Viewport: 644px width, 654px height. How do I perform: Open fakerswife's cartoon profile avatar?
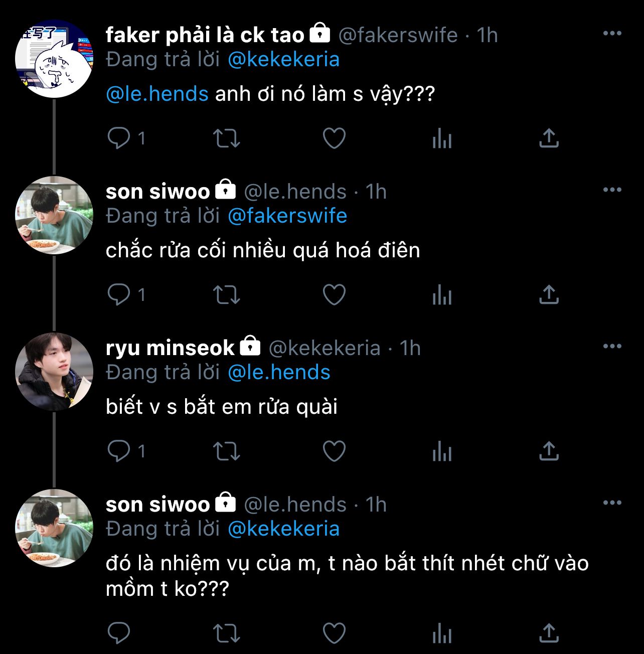54,59
